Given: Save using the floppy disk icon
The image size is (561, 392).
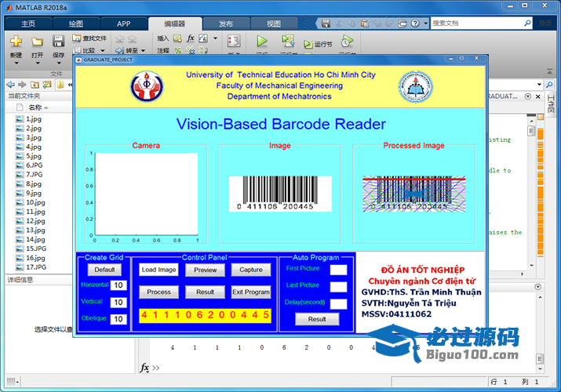Looking at the screenshot, I should 58,41.
